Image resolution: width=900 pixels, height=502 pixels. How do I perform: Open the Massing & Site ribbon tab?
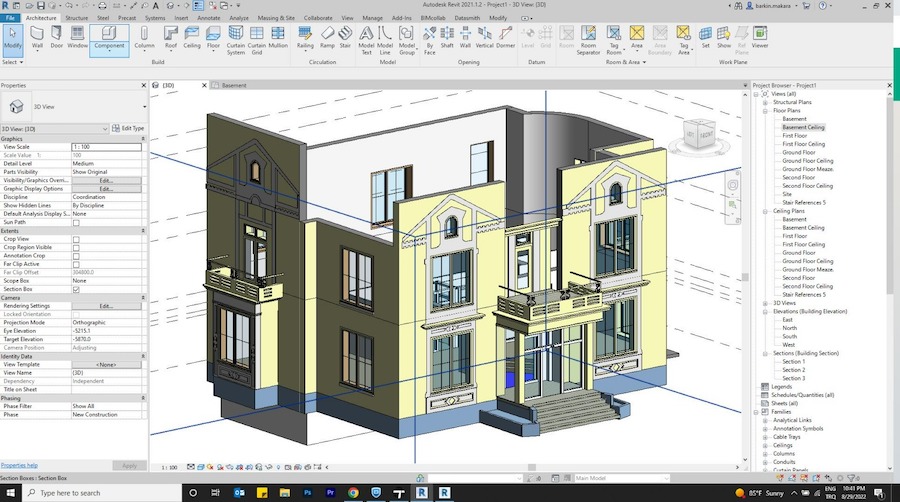(x=276, y=18)
